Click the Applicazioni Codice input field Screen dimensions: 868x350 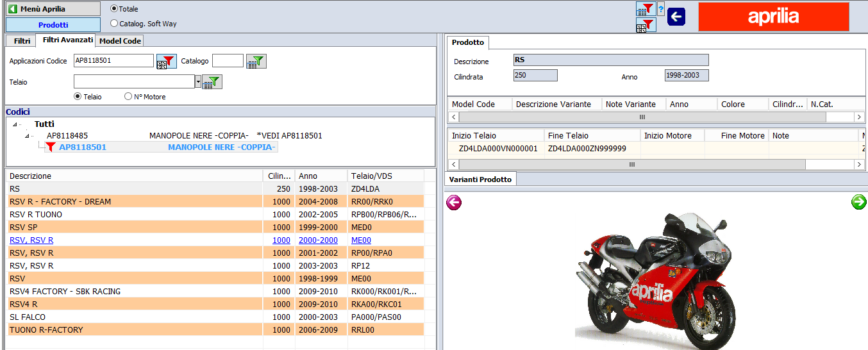(x=113, y=61)
